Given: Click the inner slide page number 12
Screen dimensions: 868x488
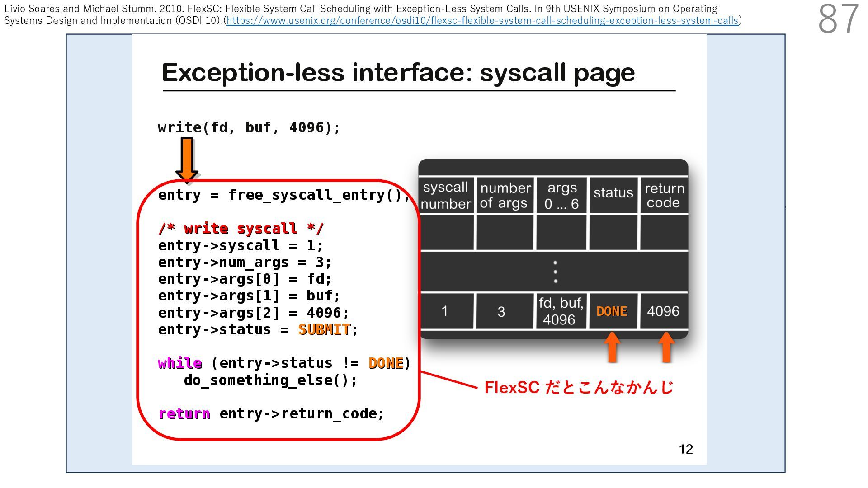Looking at the screenshot, I should point(685,449).
